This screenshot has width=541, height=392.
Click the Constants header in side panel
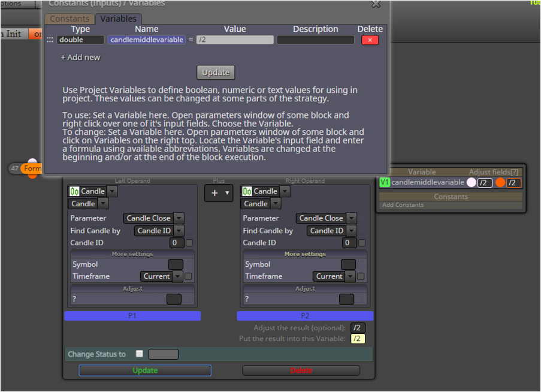pyautogui.click(x=451, y=197)
